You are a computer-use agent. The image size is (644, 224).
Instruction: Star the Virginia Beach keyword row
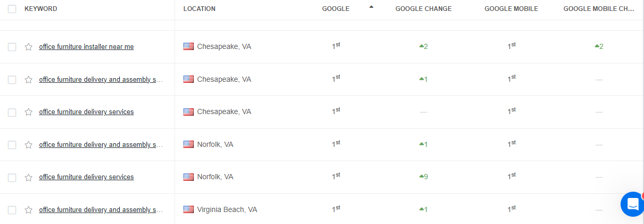pos(29,210)
